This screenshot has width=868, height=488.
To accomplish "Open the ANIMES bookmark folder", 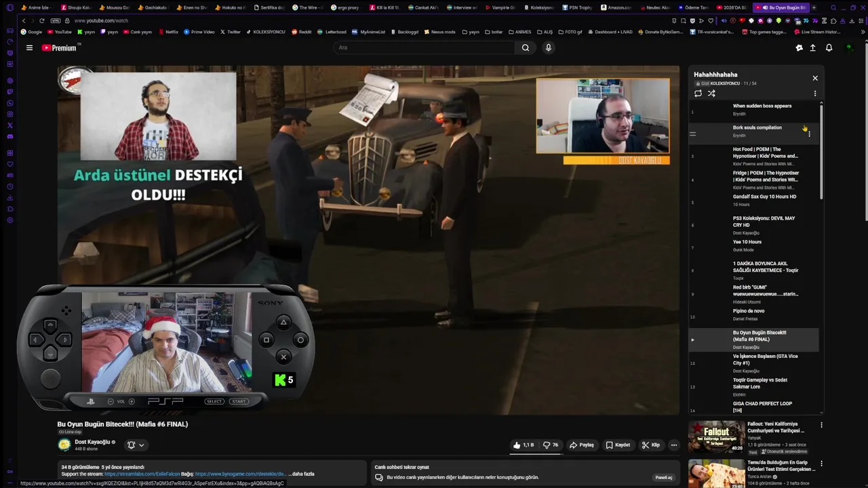I will pos(519,32).
